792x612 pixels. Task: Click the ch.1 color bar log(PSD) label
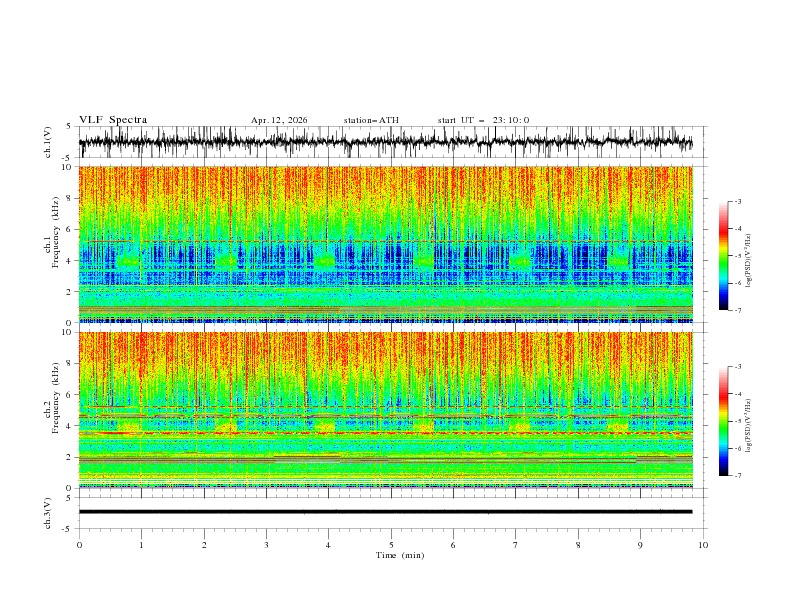pos(748,261)
